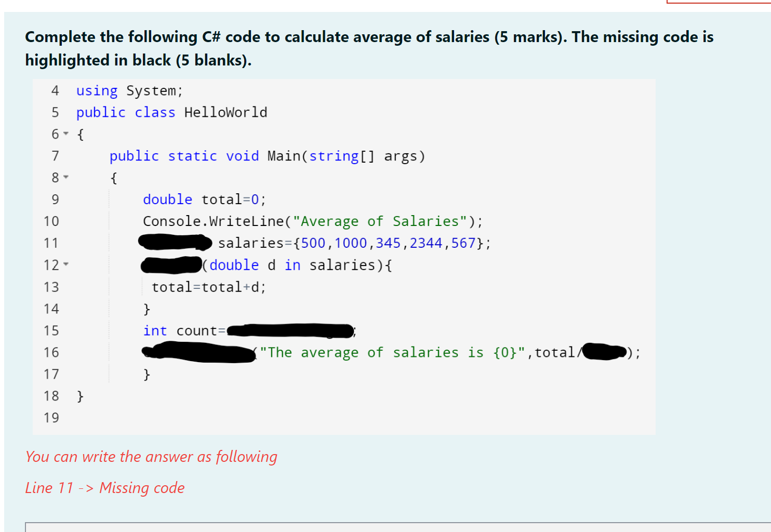Select 'using System;' on line 4

[129, 90]
